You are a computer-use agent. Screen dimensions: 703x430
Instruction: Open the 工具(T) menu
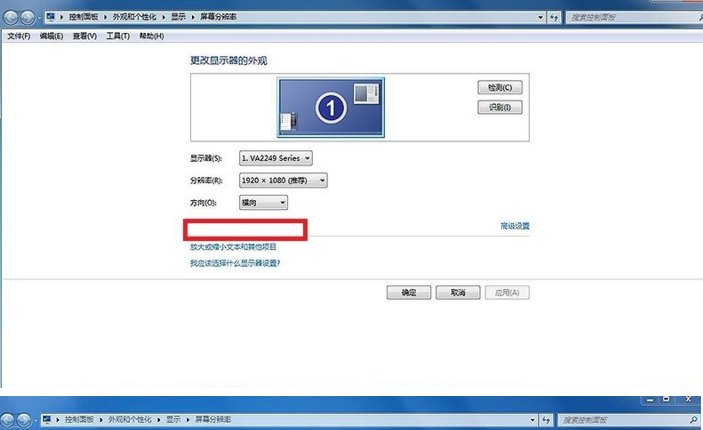point(117,36)
